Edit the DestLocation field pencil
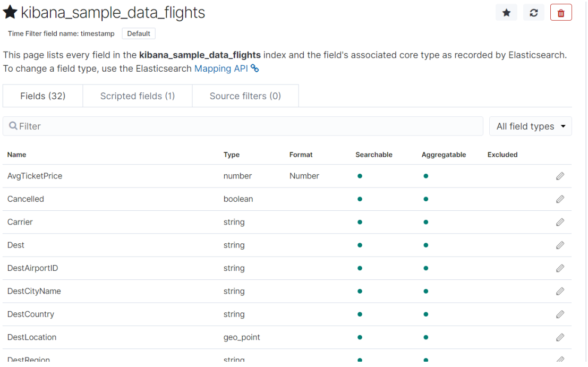 tap(560, 337)
